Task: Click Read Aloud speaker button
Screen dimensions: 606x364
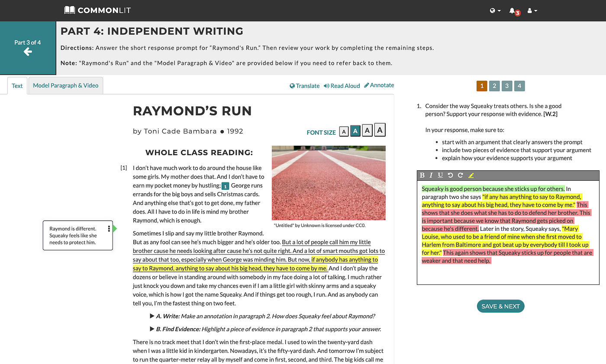Action: 342,86
